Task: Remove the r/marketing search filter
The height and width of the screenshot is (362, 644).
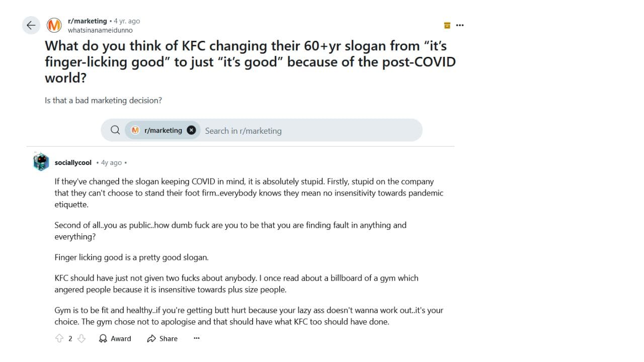Action: pyautogui.click(x=191, y=130)
